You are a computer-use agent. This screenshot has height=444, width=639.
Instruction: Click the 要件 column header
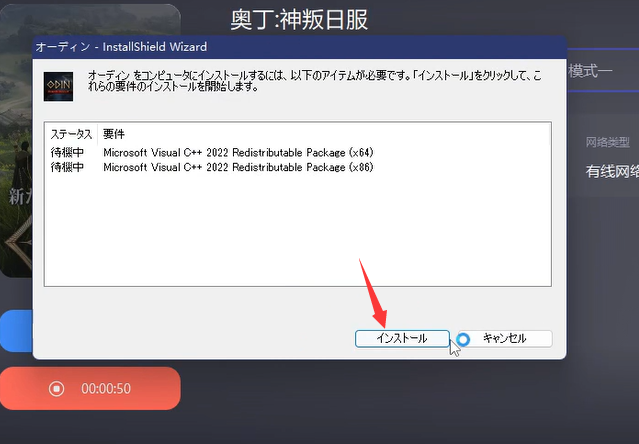click(x=114, y=134)
